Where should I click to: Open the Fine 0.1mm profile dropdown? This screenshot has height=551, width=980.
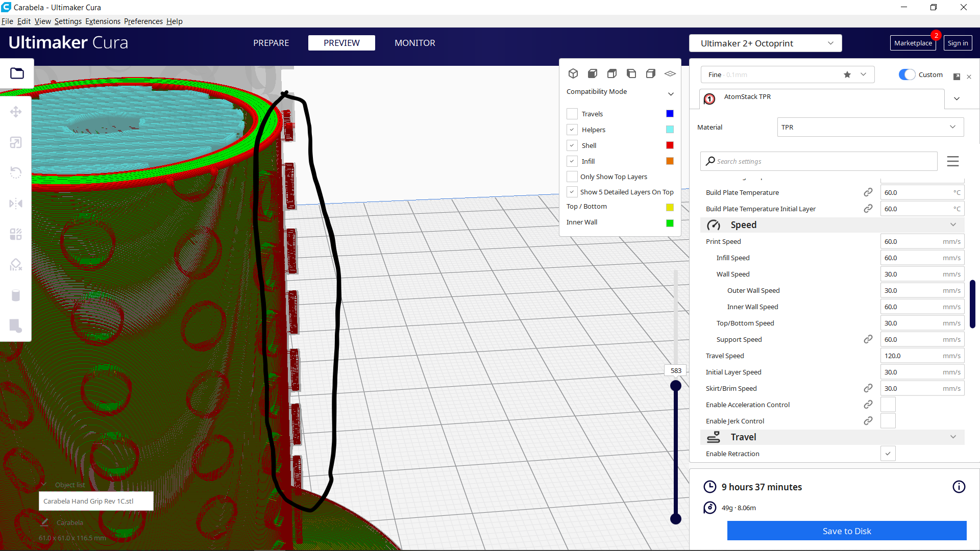click(x=788, y=74)
